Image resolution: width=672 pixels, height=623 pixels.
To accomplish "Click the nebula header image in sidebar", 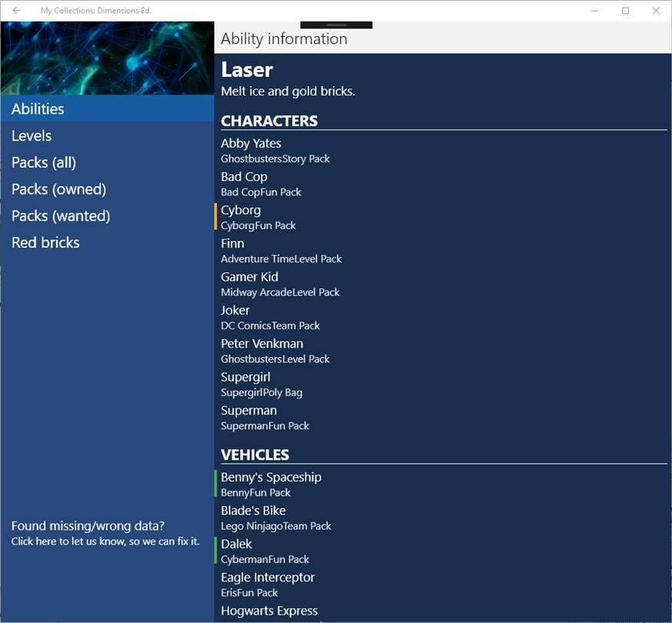I will click(x=107, y=58).
